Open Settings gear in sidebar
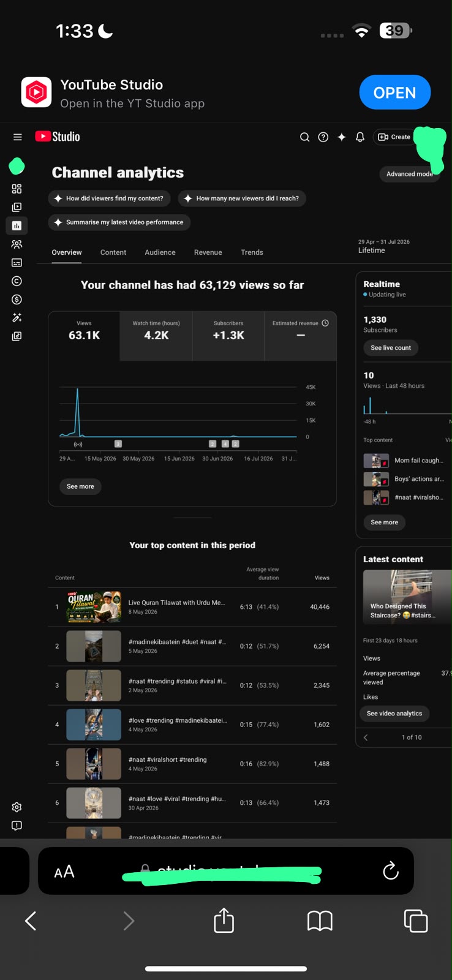This screenshot has width=452, height=980. coord(17,807)
